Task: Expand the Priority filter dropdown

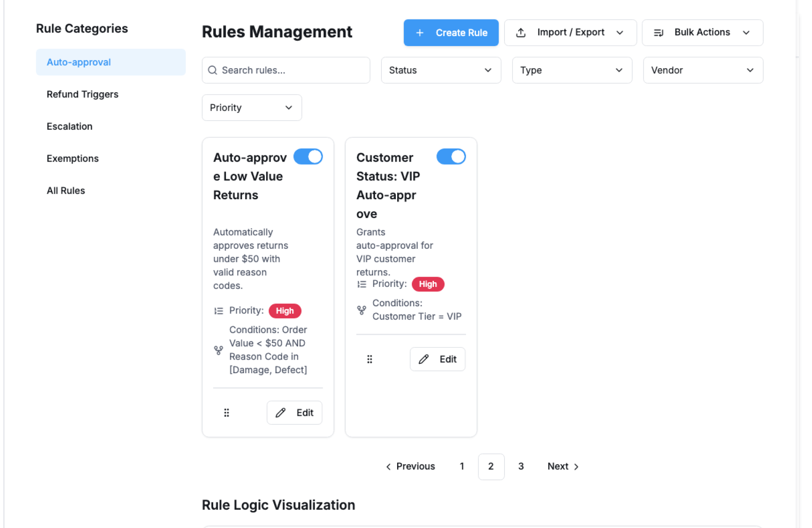Action: click(252, 107)
